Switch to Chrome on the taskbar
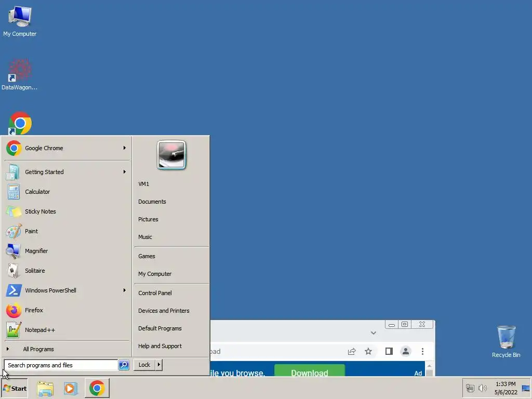This screenshot has width=532, height=399. [x=97, y=389]
